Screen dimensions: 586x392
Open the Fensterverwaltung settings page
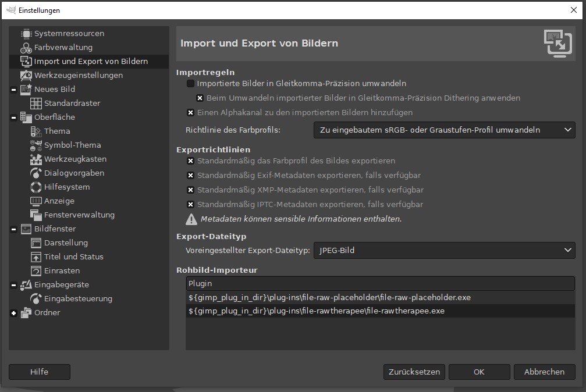tap(79, 215)
